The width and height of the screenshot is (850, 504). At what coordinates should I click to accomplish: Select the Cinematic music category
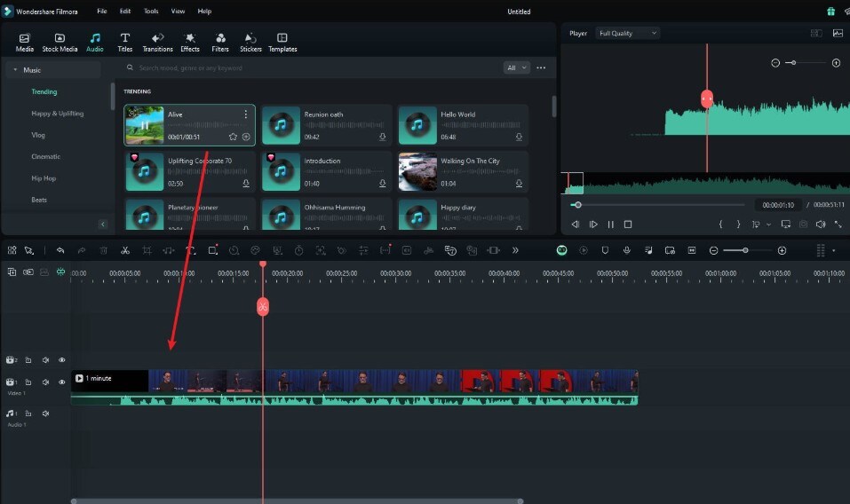(x=45, y=156)
